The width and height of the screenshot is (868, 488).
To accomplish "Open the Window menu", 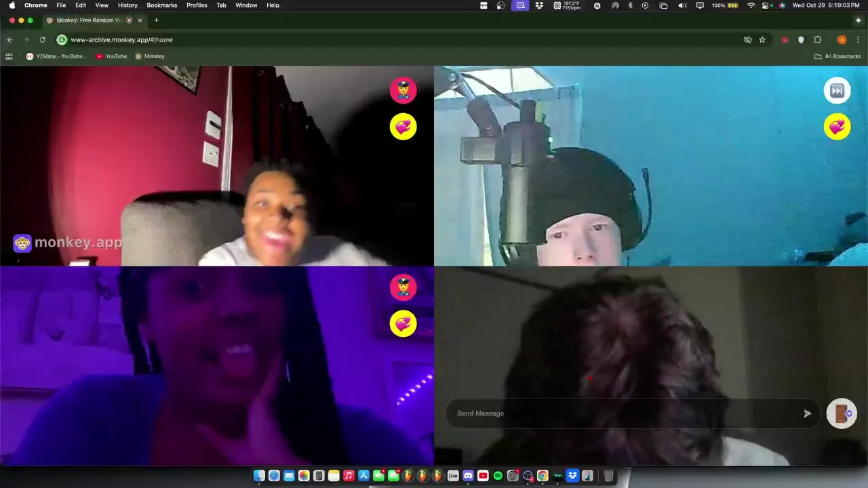I will tap(246, 5).
